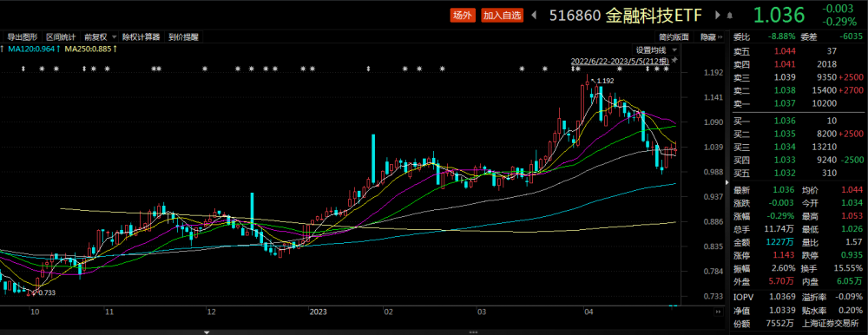The image size is (868, 335).
Task: Click the current price 1.036 at top
Action: [x=779, y=16]
